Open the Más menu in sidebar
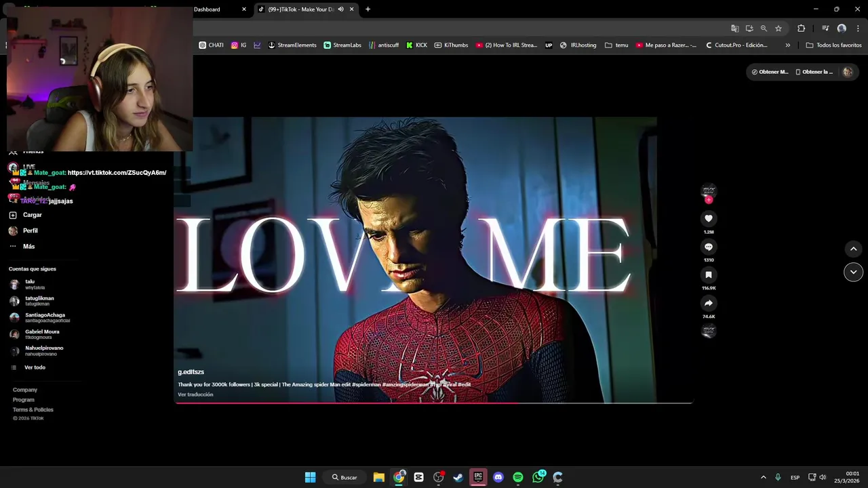The width and height of the screenshot is (868, 488). [22, 246]
